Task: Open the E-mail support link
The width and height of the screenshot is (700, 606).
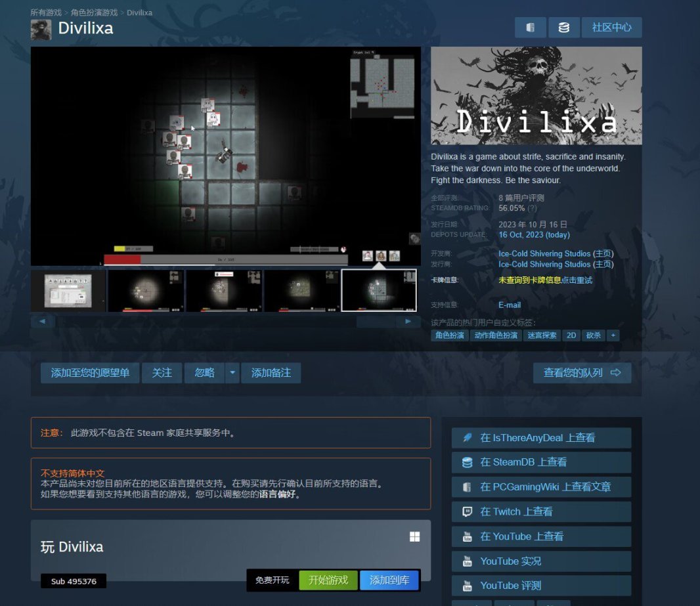Action: click(x=510, y=305)
